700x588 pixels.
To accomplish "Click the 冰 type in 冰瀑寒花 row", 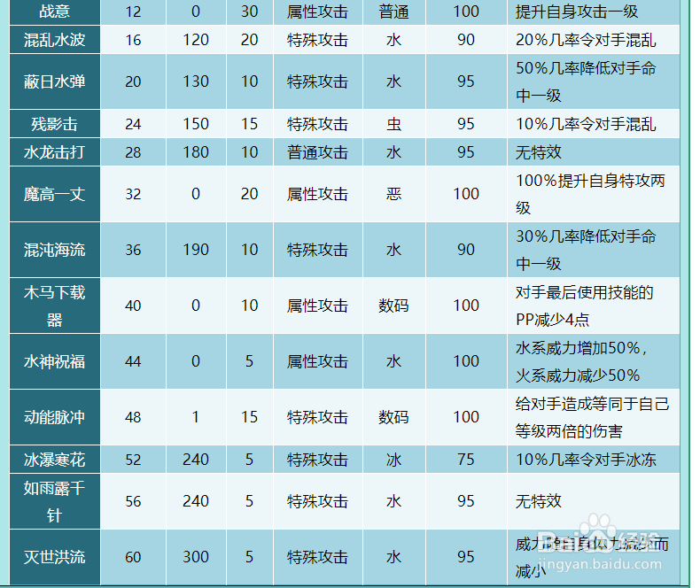I will (x=393, y=459).
